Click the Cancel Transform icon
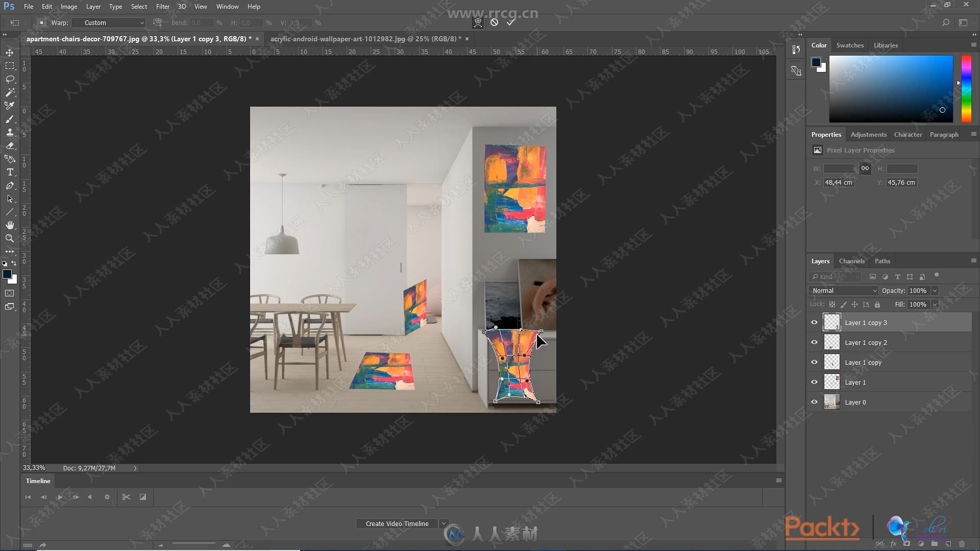Screen dimensions: 980x551 point(494,22)
